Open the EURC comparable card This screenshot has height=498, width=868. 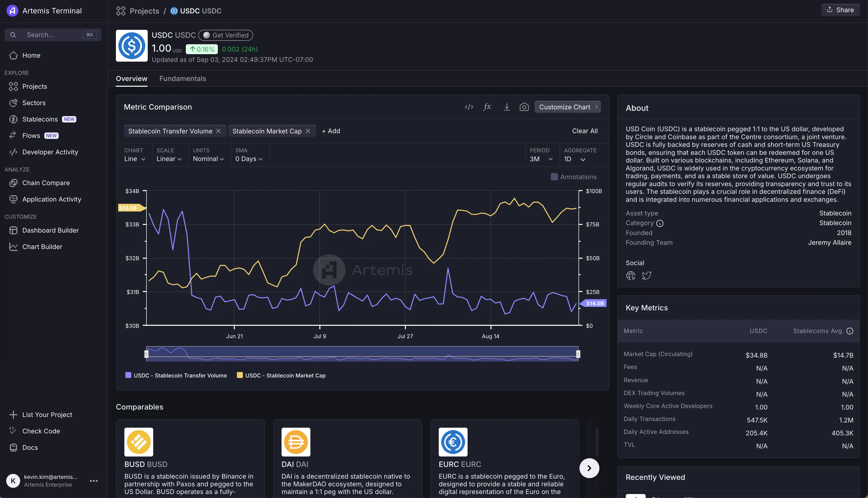tap(504, 459)
